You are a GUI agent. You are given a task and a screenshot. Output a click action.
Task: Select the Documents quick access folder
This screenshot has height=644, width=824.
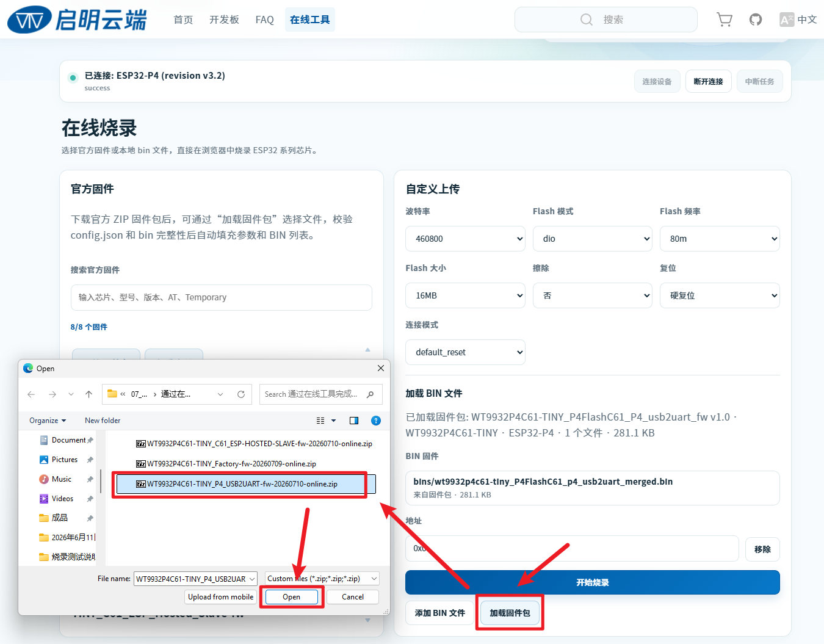coord(66,440)
